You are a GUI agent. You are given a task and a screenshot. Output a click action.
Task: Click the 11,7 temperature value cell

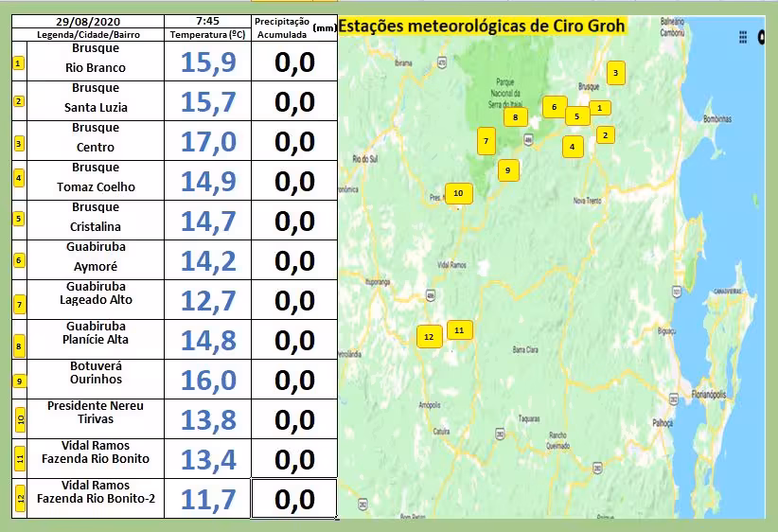pyautogui.click(x=207, y=499)
